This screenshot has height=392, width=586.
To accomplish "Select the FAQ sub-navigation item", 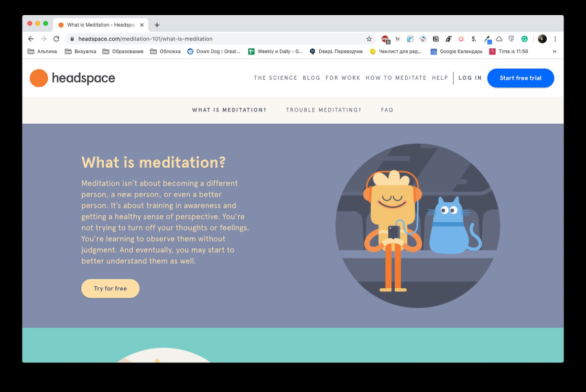I will pyautogui.click(x=387, y=110).
